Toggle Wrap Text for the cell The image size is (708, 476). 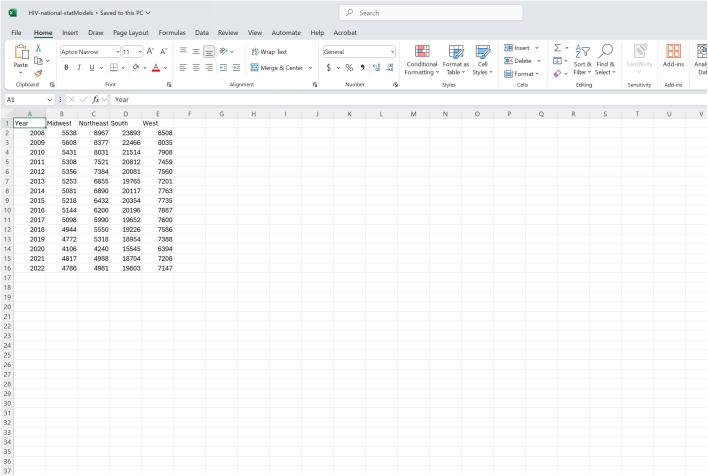(268, 51)
